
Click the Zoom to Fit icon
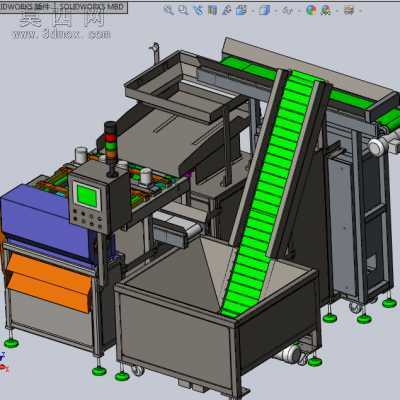169,10
